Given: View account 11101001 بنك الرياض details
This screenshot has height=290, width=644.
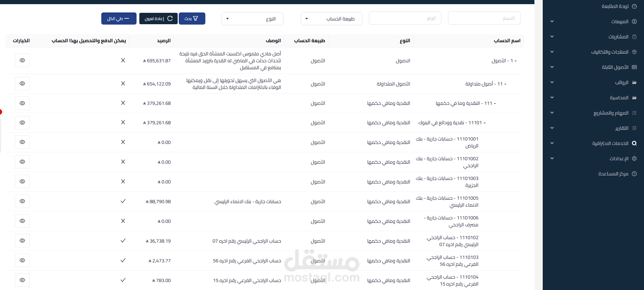Looking at the screenshot, I should pyautogui.click(x=22, y=142).
